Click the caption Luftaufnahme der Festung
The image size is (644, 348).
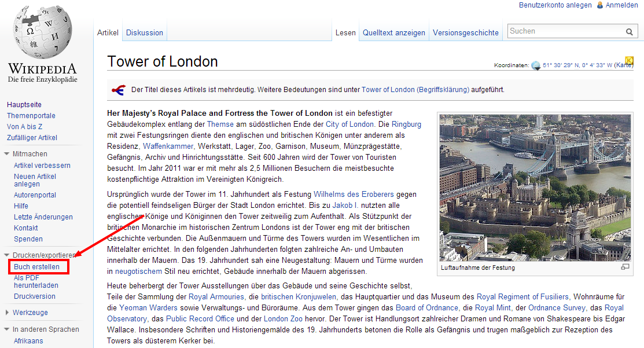[478, 268]
